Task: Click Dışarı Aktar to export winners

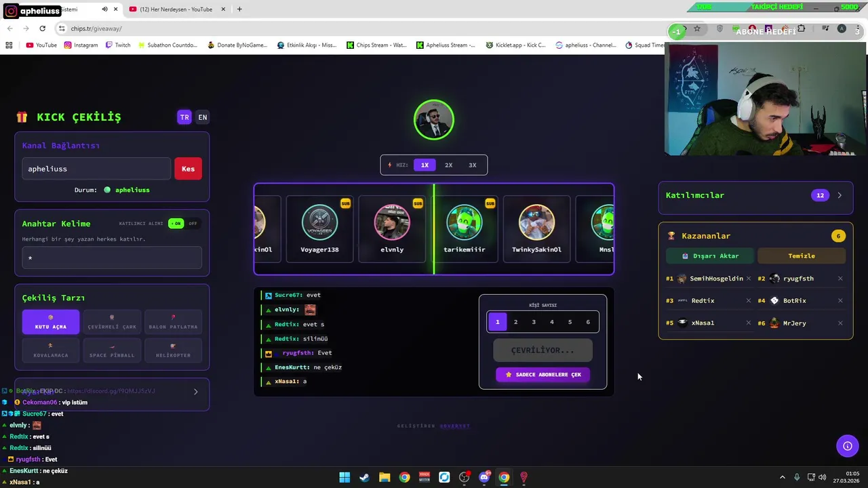Action: [x=710, y=256]
